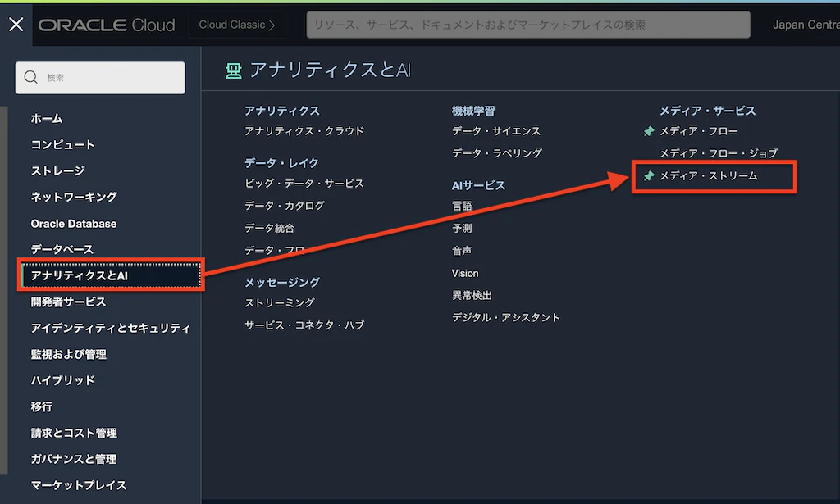Viewport: 840px width, 504px height.
Task: Select 開発者サービス in the sidebar
Action: click(x=69, y=302)
